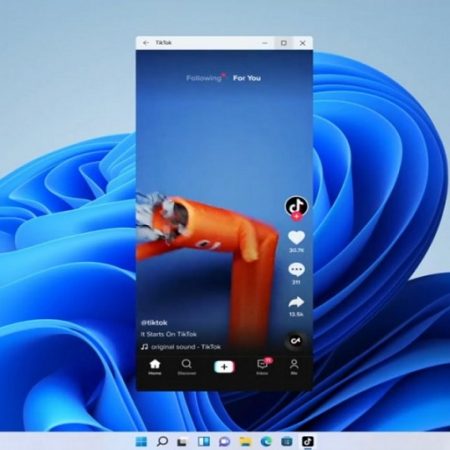Open the TikTok creator profile avatar
This screenshot has height=450, width=450.
pyautogui.click(x=296, y=206)
